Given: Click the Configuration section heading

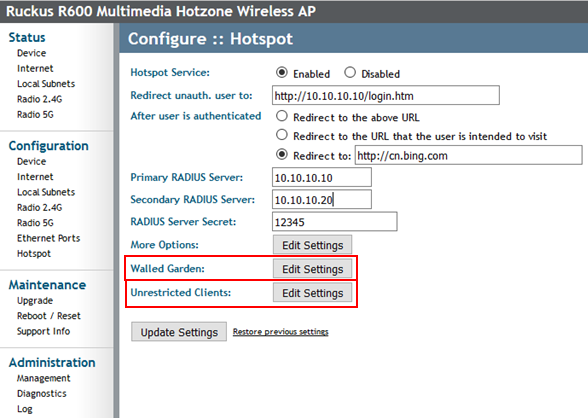Looking at the screenshot, I should click(49, 146).
